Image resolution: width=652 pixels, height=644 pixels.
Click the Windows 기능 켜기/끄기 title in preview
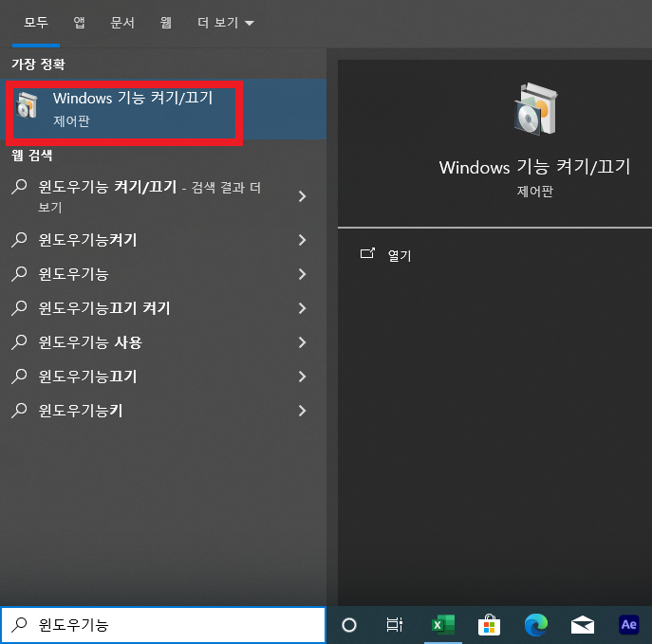[x=534, y=167]
